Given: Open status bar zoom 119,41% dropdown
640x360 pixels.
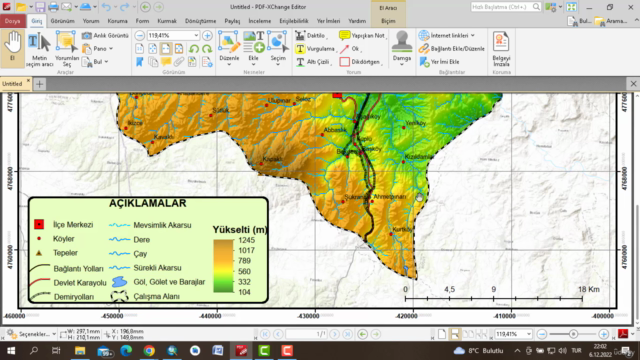Looking at the screenshot, I should (x=529, y=334).
